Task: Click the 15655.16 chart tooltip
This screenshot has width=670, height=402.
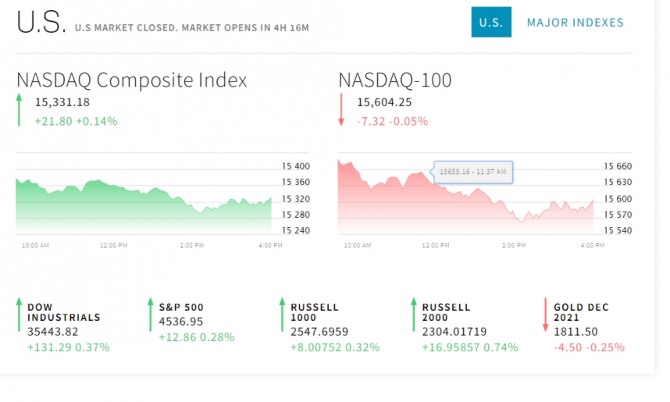Action: (x=472, y=172)
